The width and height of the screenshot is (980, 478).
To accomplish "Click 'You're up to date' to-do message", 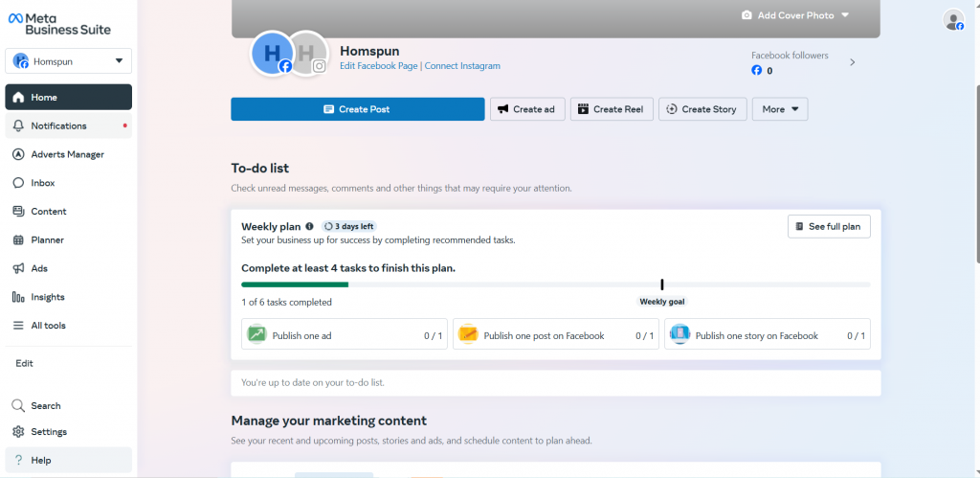I will [313, 382].
